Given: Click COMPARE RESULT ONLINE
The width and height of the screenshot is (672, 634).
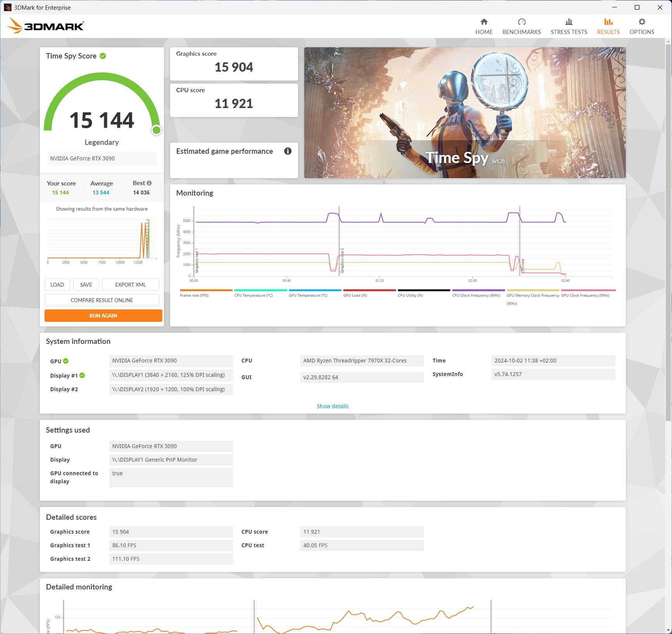Looking at the screenshot, I should 102,300.
